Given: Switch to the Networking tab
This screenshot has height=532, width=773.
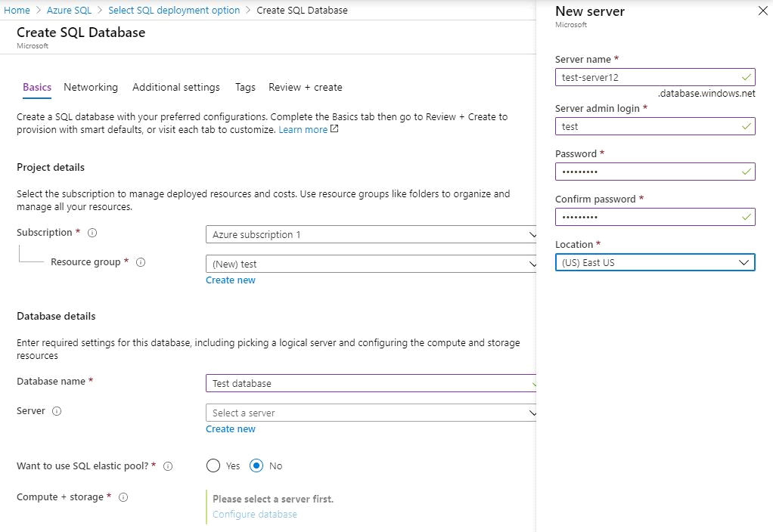Looking at the screenshot, I should [x=91, y=88].
